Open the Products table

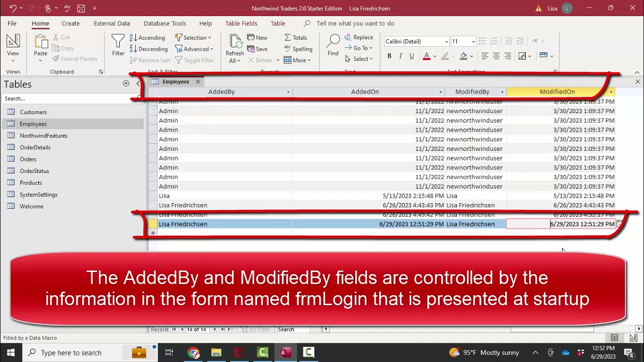coord(31,183)
